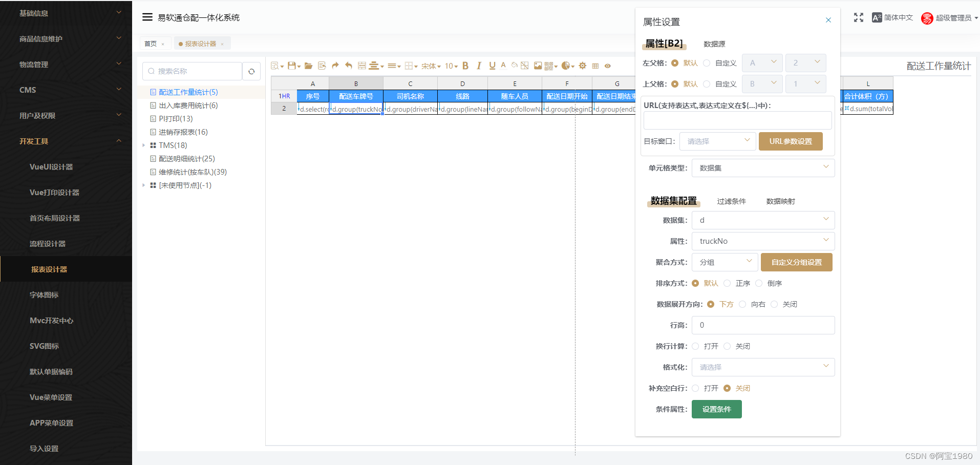Select 出入库费用统计(6) report in tree
The width and height of the screenshot is (980, 465).
188,105
